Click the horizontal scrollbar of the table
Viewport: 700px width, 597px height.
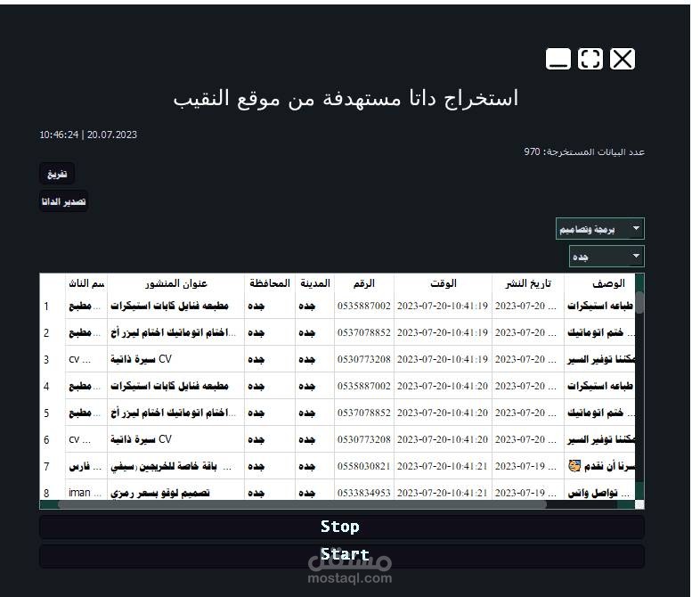pyautogui.click(x=302, y=504)
